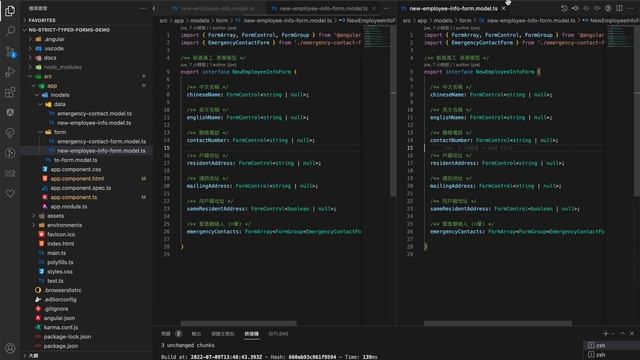Collapse the data folder
Viewport: 640px width, 360px height.
60,104
